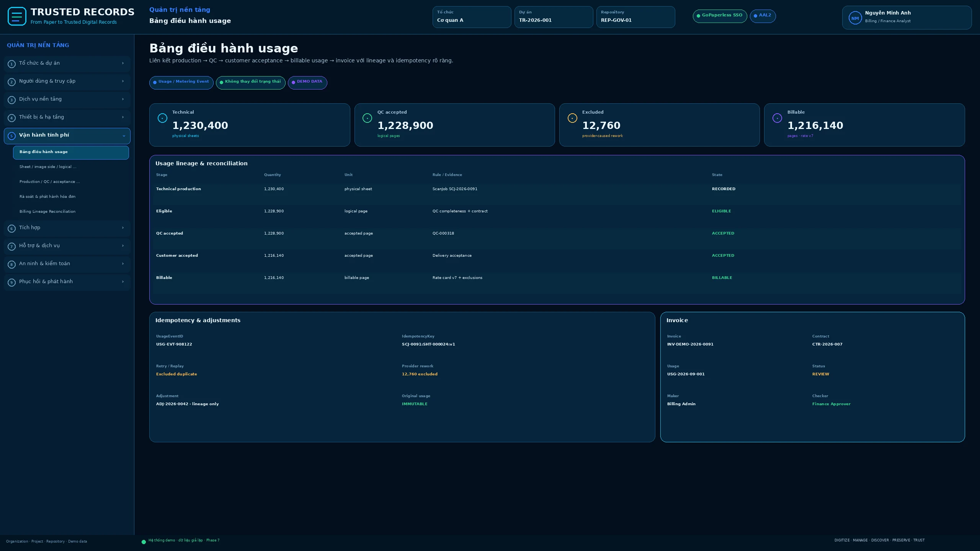980x551 pixels.
Task: Click the Quản trị nền tảng breadcrumb
Action: tap(180, 10)
